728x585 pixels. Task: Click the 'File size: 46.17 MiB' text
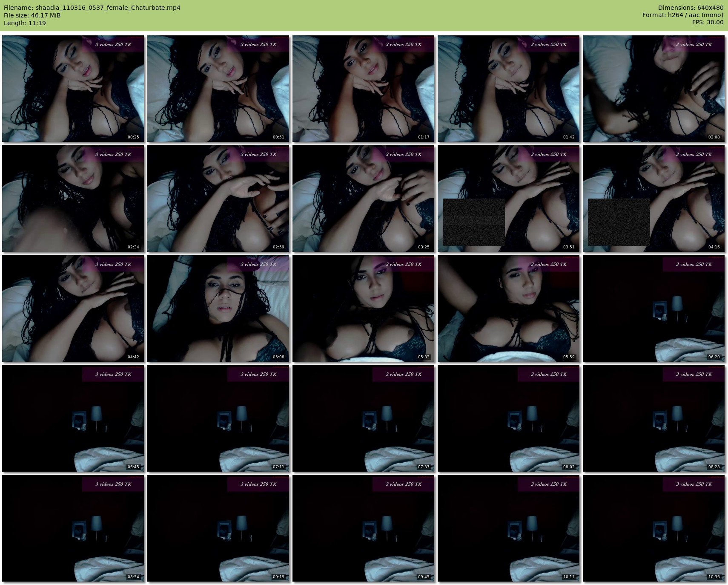point(32,15)
